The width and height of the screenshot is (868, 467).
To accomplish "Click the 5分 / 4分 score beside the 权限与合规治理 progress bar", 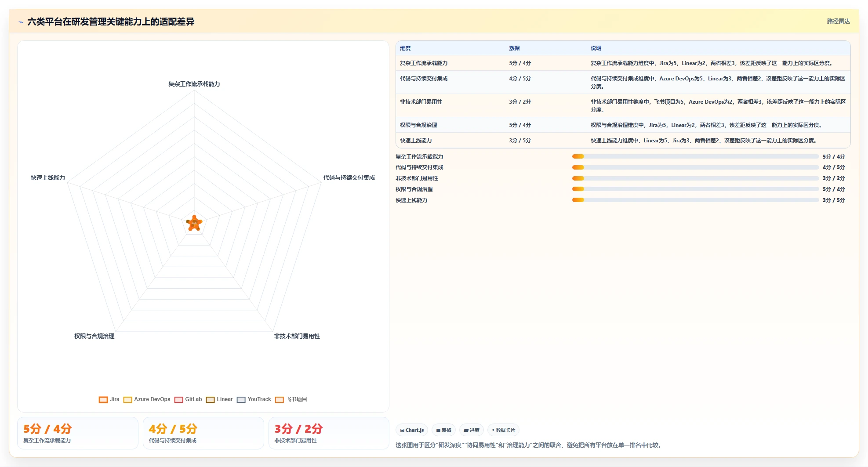I will pyautogui.click(x=834, y=189).
